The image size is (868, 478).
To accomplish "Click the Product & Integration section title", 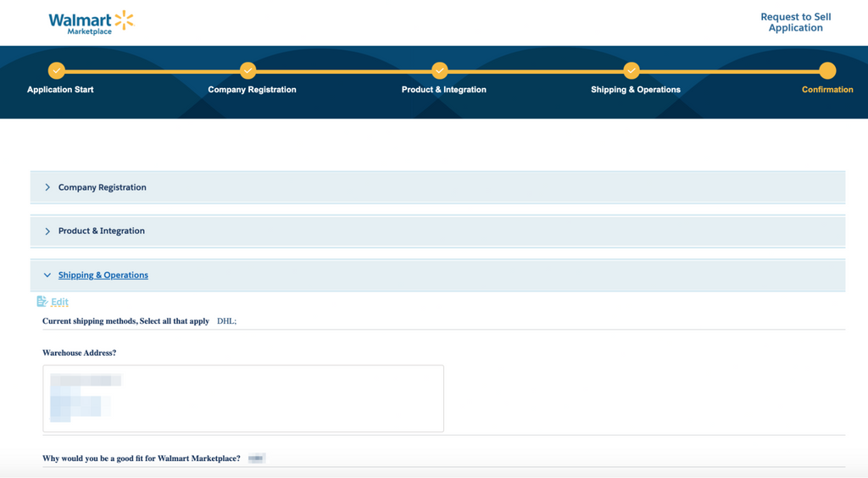I will pyautogui.click(x=102, y=231).
